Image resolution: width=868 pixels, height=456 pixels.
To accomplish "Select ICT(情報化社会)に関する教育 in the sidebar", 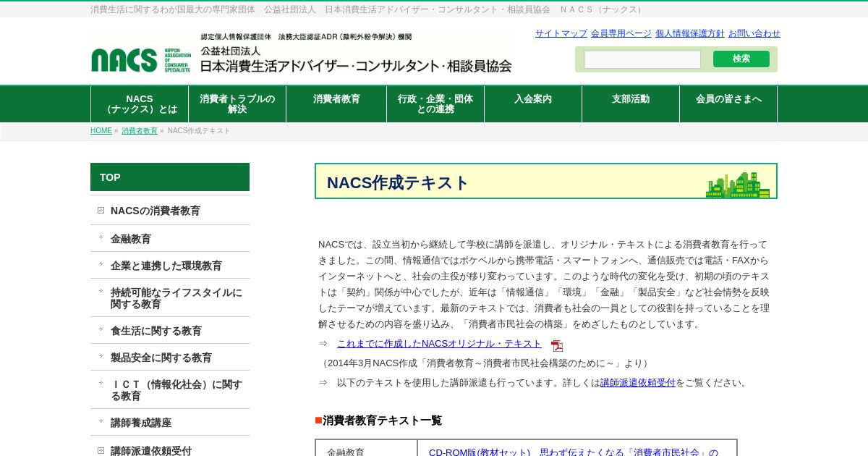I will (176, 390).
